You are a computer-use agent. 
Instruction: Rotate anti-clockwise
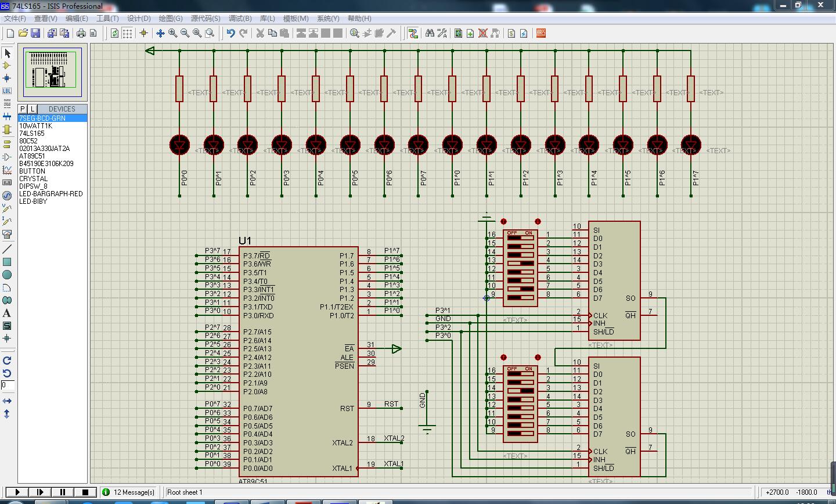(x=7, y=373)
